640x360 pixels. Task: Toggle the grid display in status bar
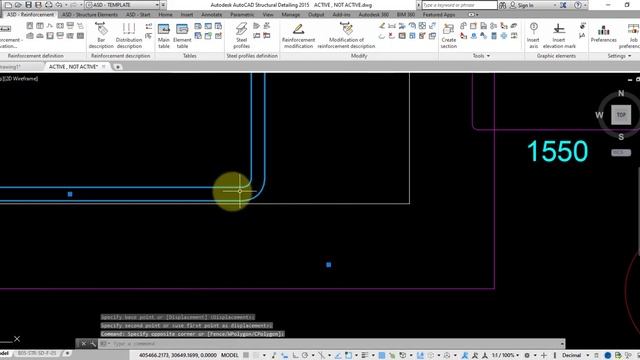point(246,355)
